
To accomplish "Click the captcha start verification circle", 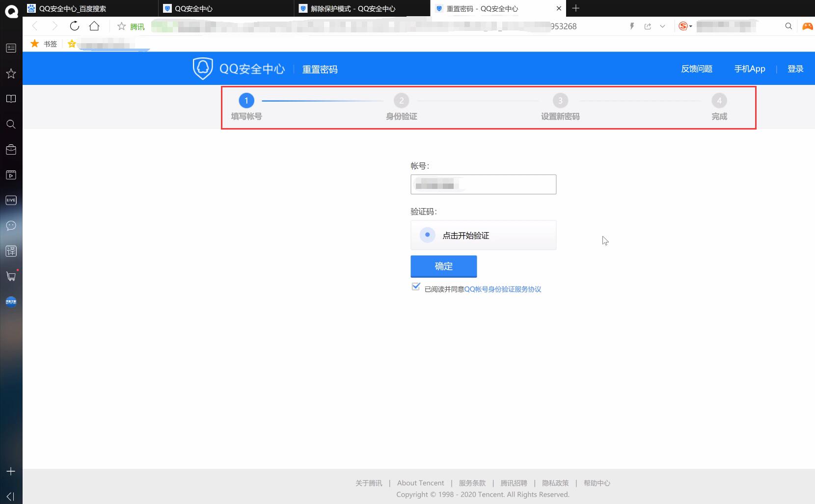I will click(427, 235).
